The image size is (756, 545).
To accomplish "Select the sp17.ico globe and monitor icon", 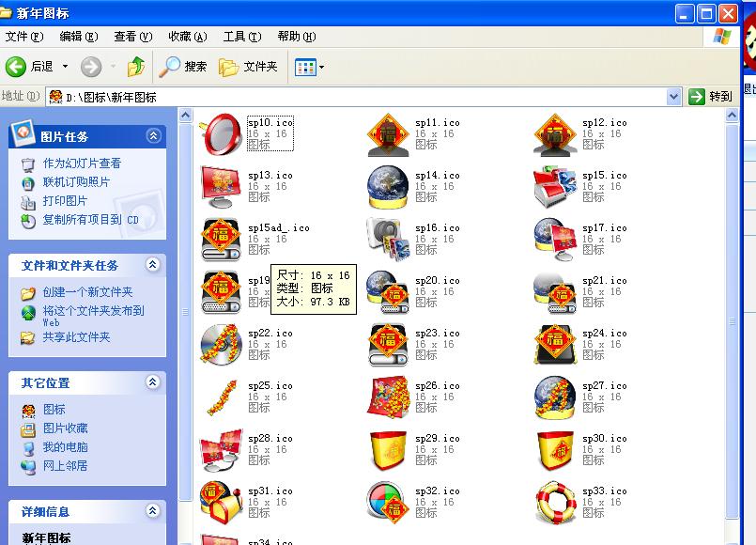I will [555, 240].
